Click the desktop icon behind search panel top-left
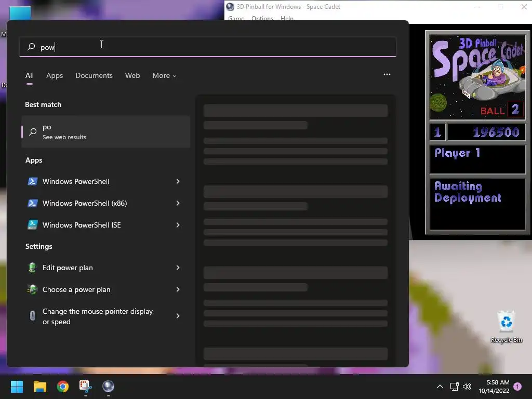The image size is (532, 399). coord(20,13)
